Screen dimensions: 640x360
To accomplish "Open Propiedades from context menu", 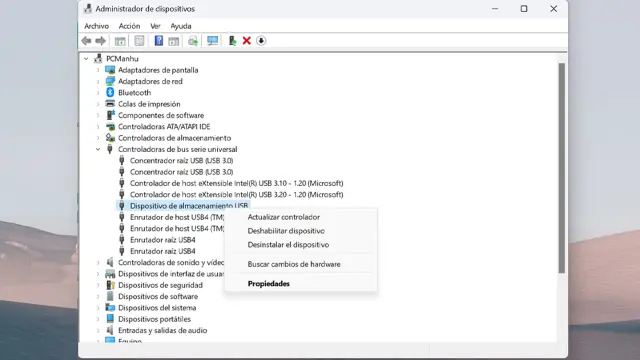I will (x=301, y=284).
